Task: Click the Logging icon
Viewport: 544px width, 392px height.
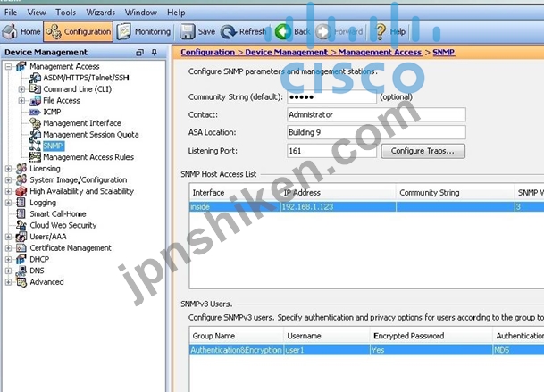Action: (x=21, y=203)
